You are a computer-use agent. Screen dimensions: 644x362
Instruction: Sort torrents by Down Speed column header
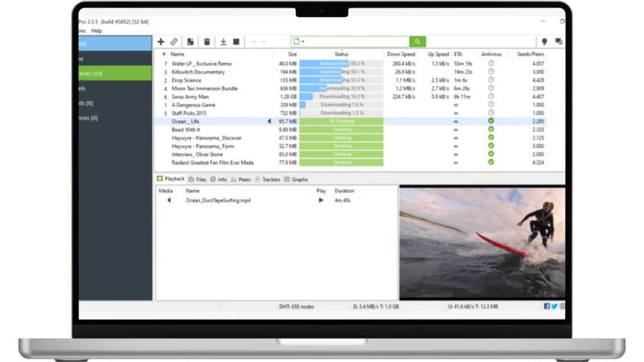point(401,55)
